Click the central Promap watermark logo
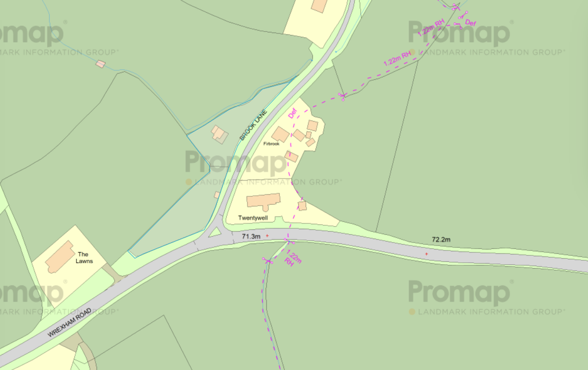Screen dimensions: 588x370 click(x=236, y=163)
